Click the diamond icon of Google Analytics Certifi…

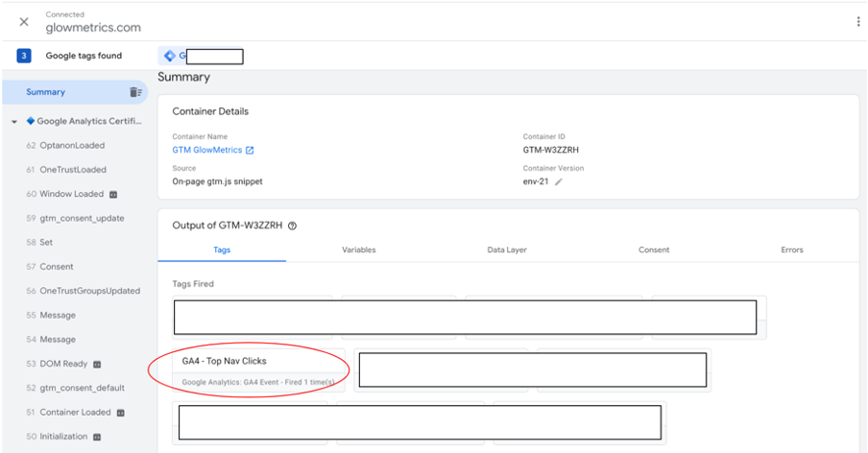point(31,121)
